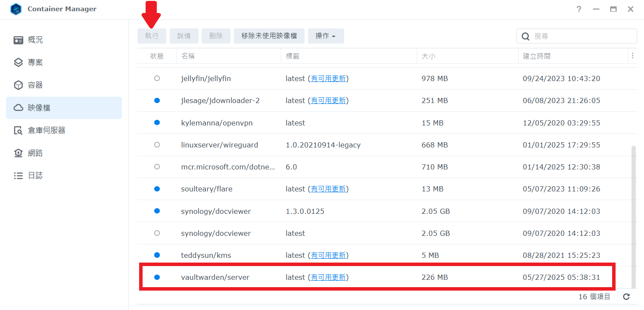644x310 pixels.
Task: Click the 16 個項目 item count text
Action: point(594,297)
